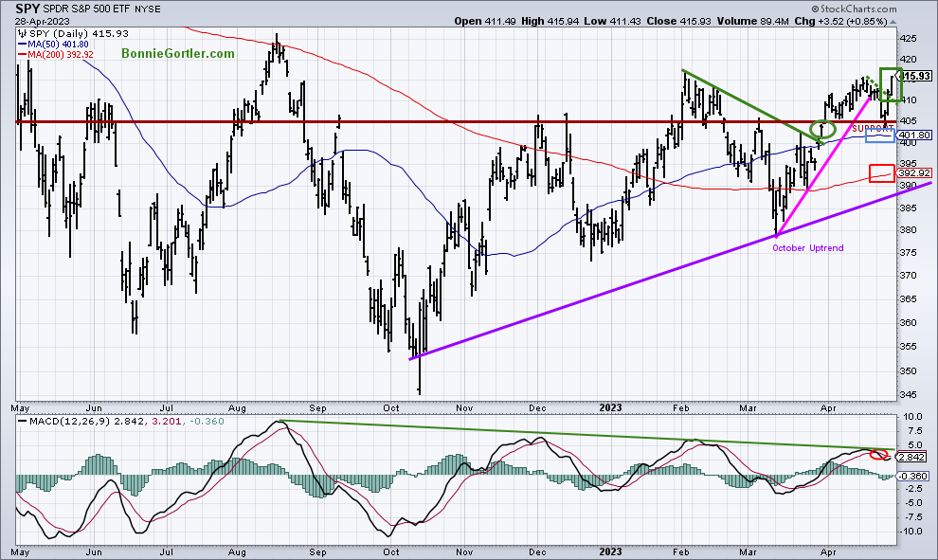Click the 345 label on the price axis
Screen dimensions: 938x560
coord(908,395)
